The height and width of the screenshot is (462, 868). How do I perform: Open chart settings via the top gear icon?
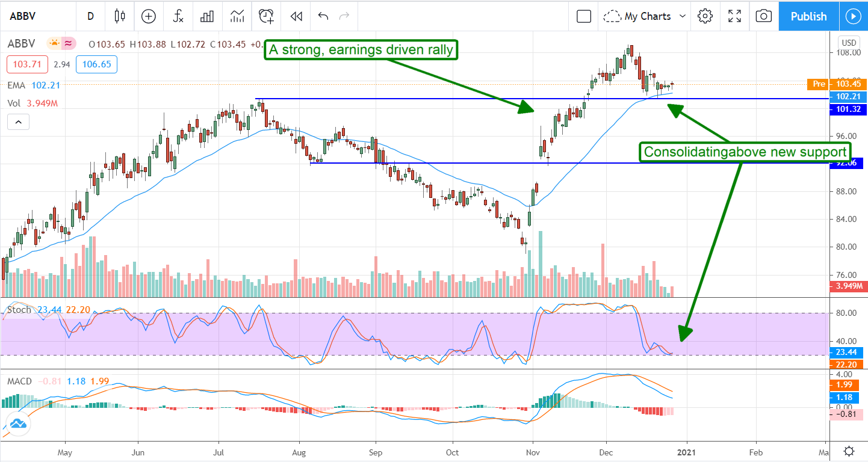tap(705, 16)
